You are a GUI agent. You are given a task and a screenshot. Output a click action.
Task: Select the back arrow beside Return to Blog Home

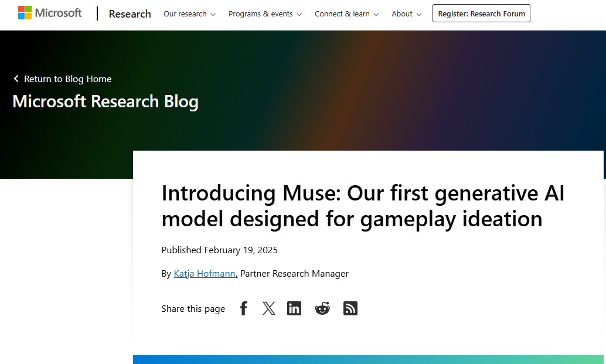pos(16,79)
